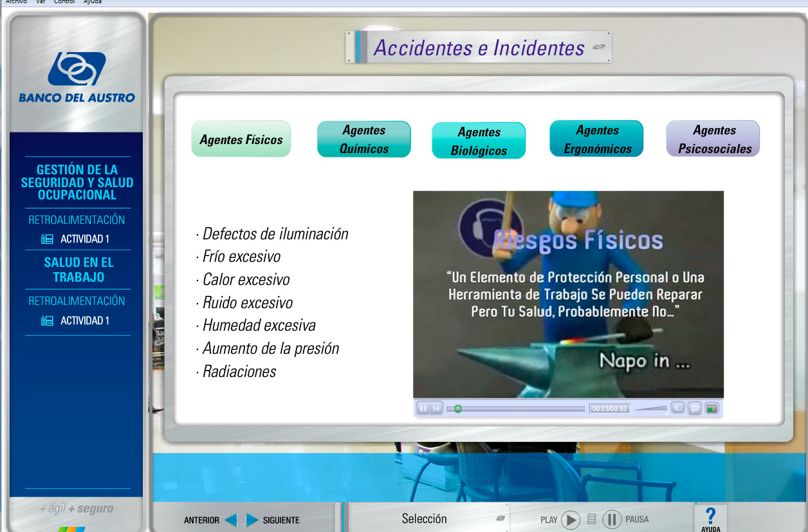This screenshot has height=532, width=808.
Task: Click the Riesgos Físicos video frame
Action: (568, 294)
